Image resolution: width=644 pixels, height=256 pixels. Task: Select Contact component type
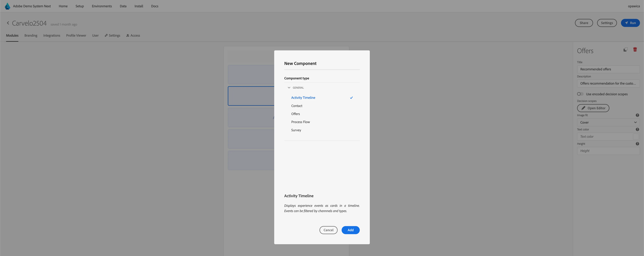[x=322, y=106]
